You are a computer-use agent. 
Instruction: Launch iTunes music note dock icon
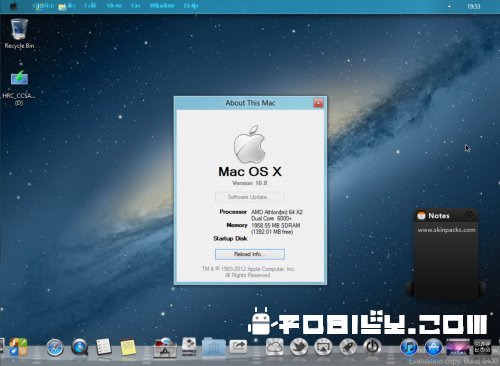click(409, 347)
